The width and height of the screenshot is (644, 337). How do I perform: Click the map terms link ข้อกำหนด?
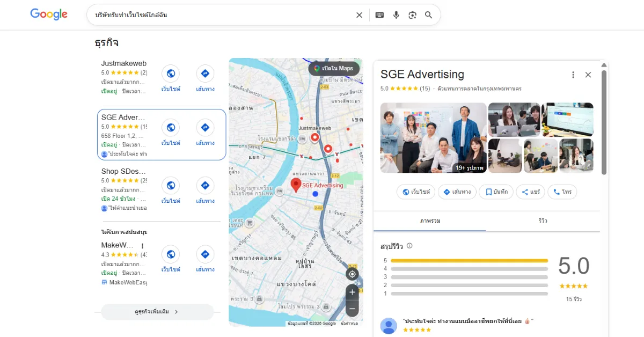pos(349,324)
